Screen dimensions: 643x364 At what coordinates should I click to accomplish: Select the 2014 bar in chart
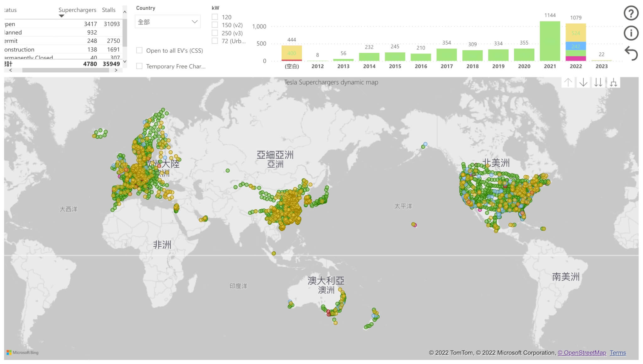point(369,57)
